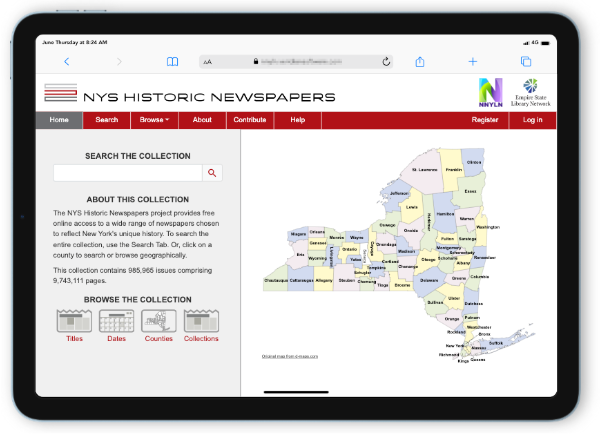Click the NNYLN logo
This screenshot has width=600, height=434.
[x=491, y=91]
